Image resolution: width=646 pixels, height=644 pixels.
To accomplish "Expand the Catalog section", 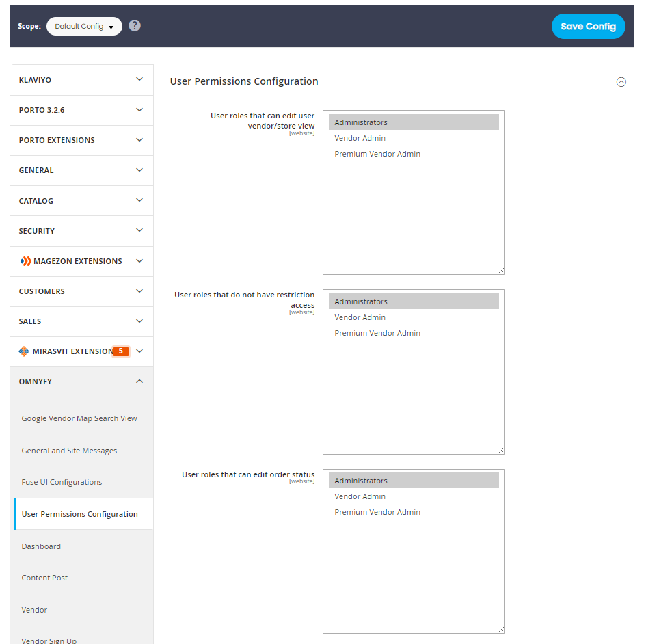I will pos(81,201).
